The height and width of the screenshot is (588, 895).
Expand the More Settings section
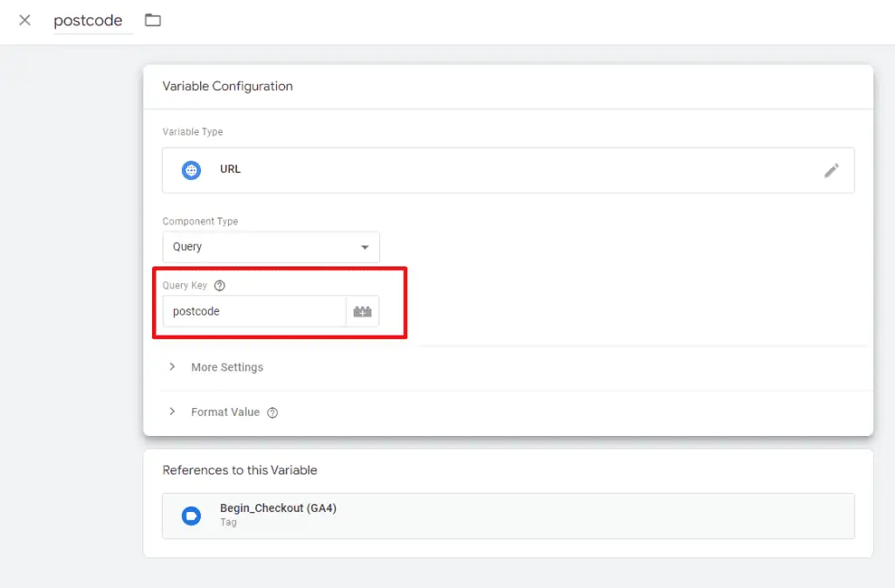[x=227, y=367]
